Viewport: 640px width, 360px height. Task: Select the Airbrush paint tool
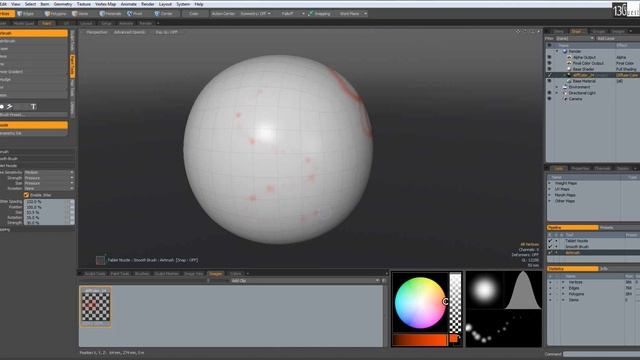[33, 33]
